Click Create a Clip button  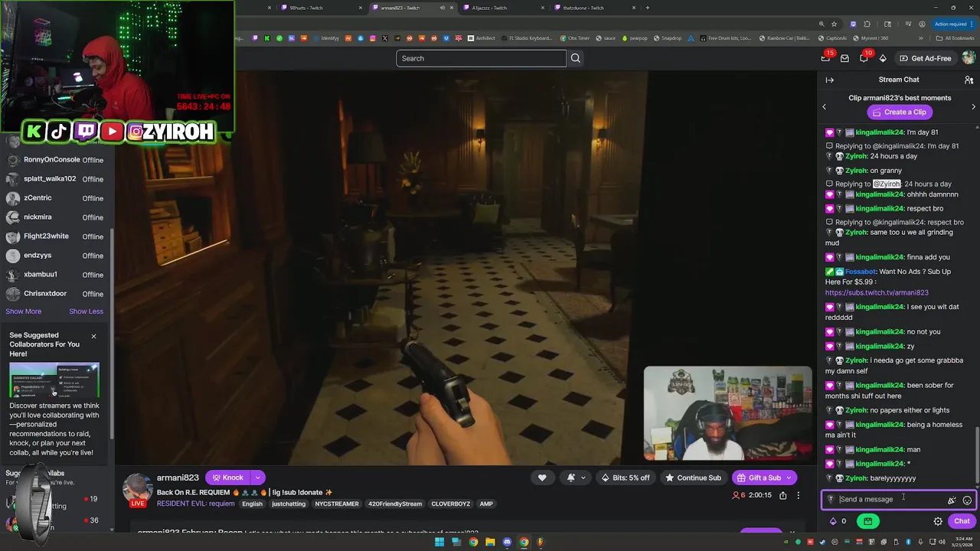pos(900,112)
